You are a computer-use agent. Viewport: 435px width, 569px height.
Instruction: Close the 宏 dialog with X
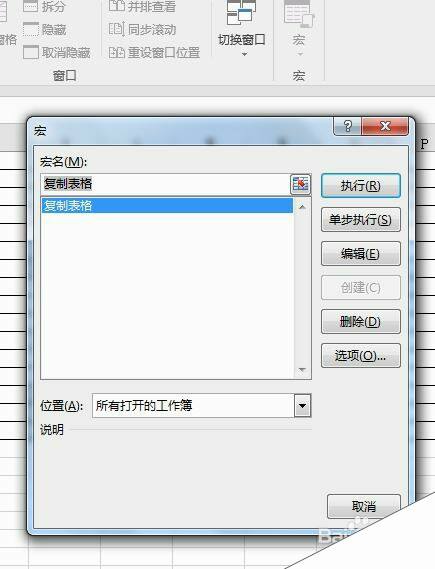385,126
